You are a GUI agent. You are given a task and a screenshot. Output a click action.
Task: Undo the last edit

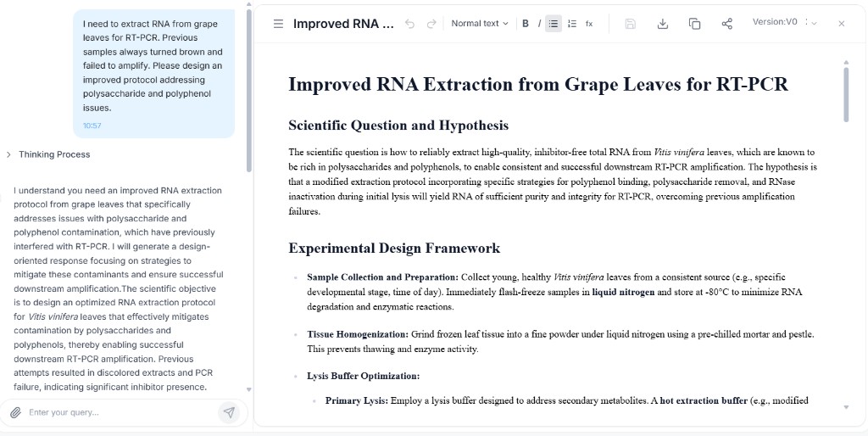click(409, 24)
